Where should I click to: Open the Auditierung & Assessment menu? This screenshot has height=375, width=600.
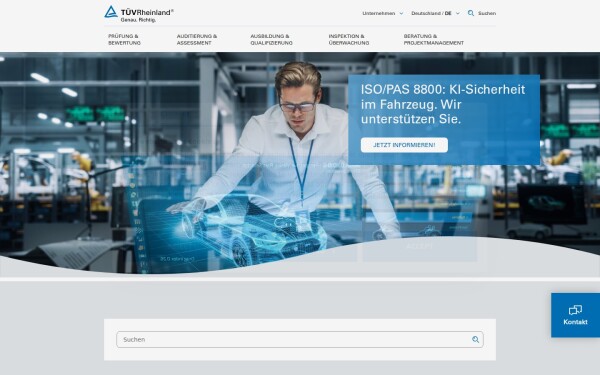pyautogui.click(x=197, y=39)
